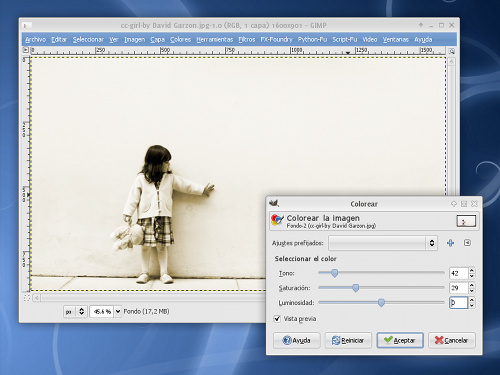This screenshot has width=500, height=375.
Task: Minimize the main GIMP window
Action: [x=431, y=25]
